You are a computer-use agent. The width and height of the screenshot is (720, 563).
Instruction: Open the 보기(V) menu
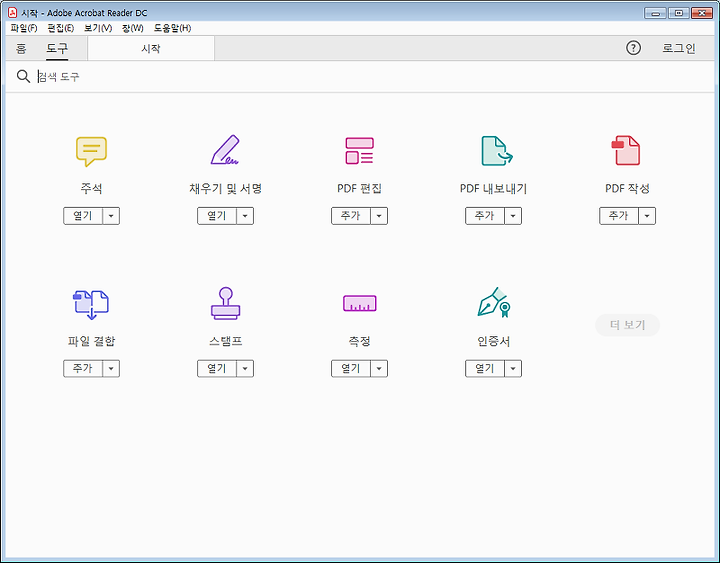tap(98, 28)
